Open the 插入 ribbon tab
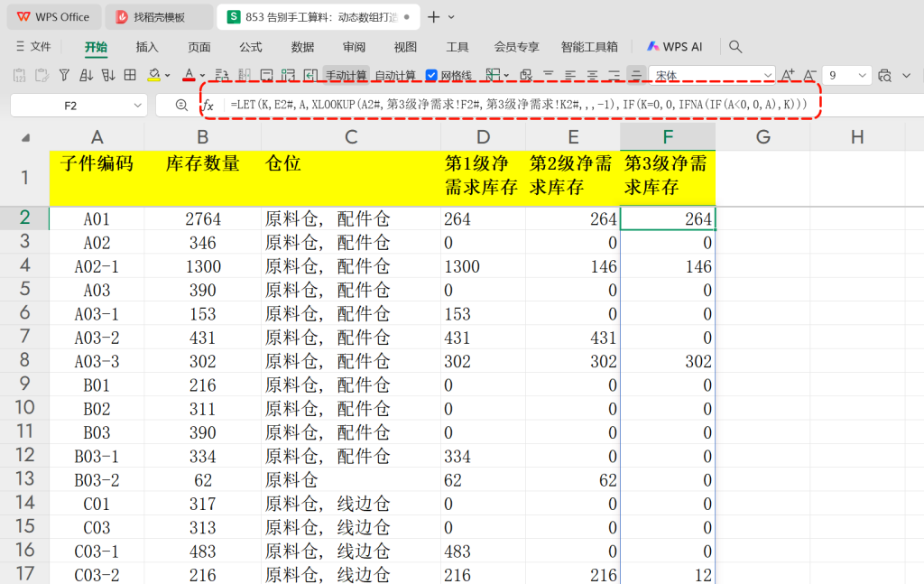Viewport: 924px width, 584px height. coord(147,47)
